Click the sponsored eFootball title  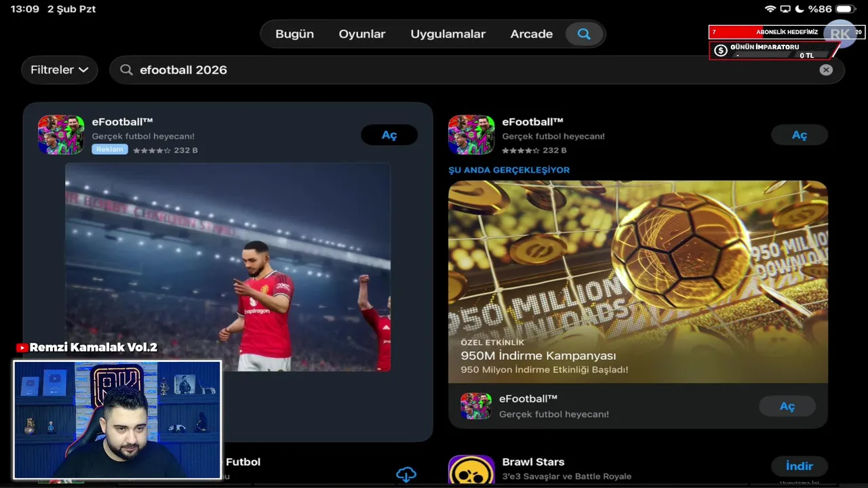pyautogui.click(x=122, y=122)
